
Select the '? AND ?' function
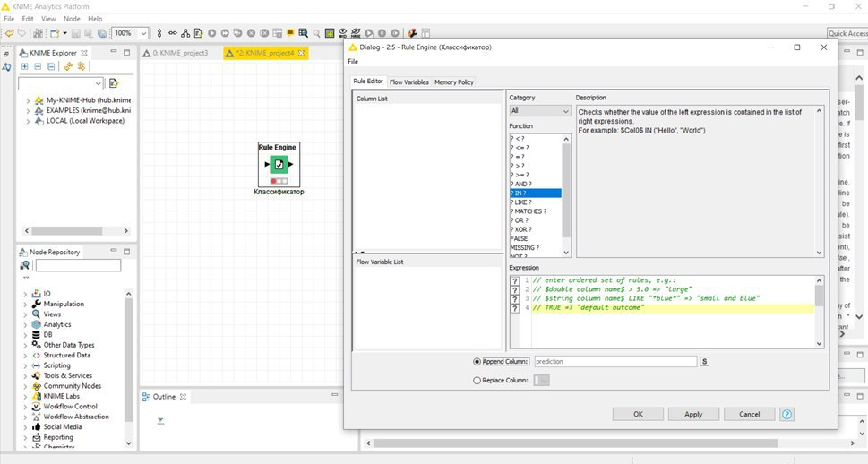(x=536, y=184)
